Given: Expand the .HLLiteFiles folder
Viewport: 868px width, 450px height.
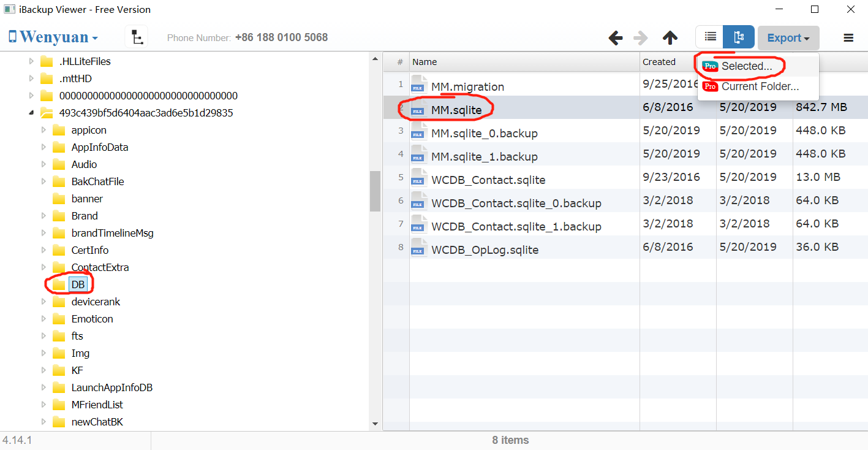Looking at the screenshot, I should point(32,61).
